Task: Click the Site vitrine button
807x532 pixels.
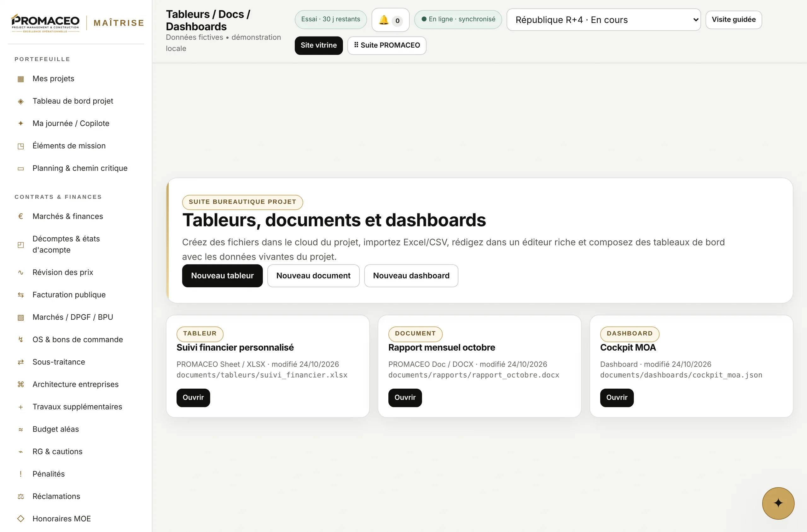Action: (x=319, y=45)
